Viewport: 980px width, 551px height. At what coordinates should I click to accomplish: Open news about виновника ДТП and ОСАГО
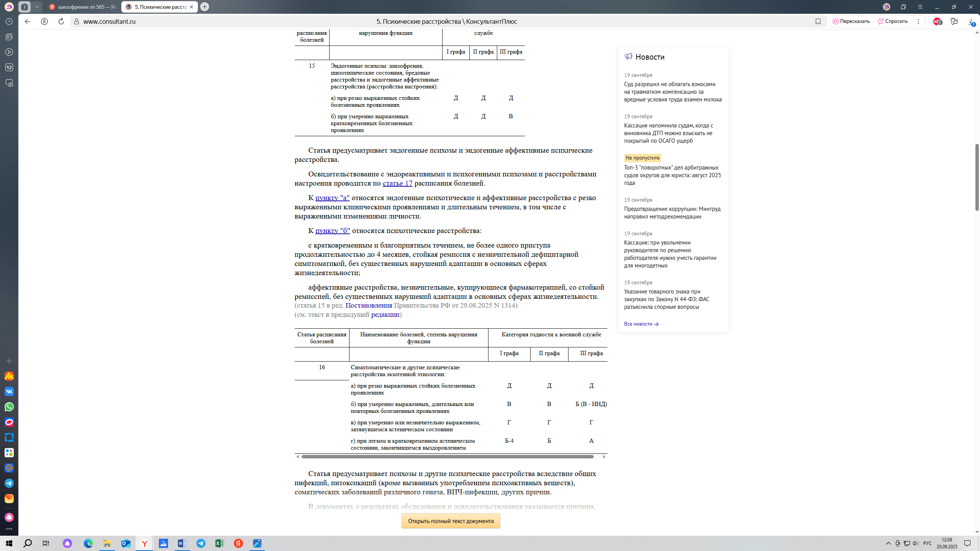668,133
